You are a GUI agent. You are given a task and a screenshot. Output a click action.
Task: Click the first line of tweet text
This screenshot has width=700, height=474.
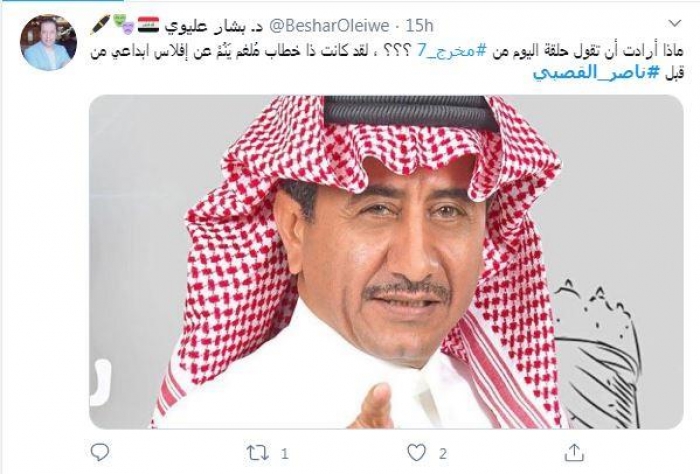coord(386,51)
